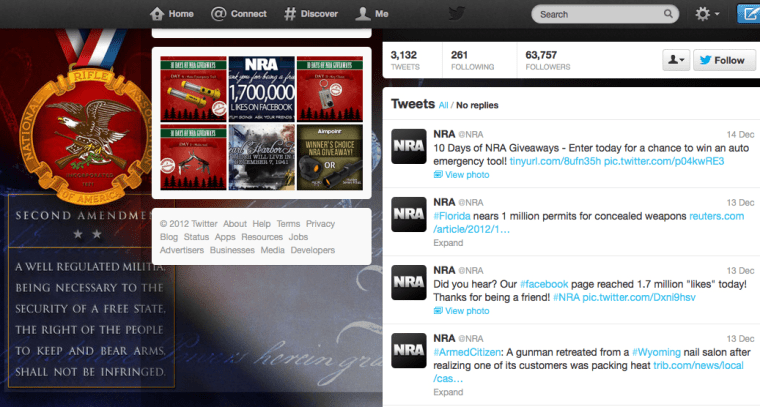The image size is (760, 407).
Task: Open the Developers footer link
Action: coord(313,250)
